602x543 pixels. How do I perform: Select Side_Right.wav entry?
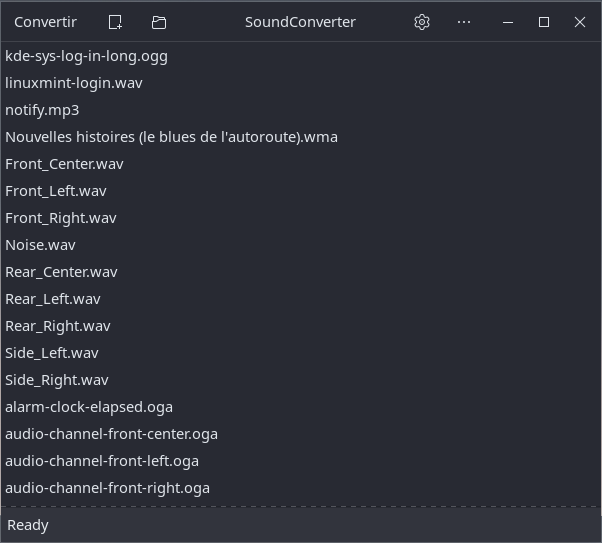[301, 380]
